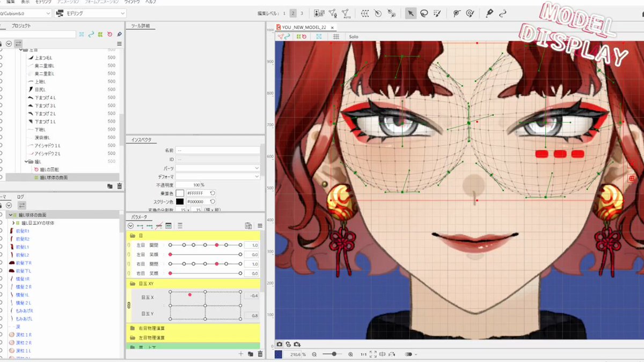The height and width of the screenshot is (362, 644).
Task: Select the pen drawing tool
Action: 489,13
